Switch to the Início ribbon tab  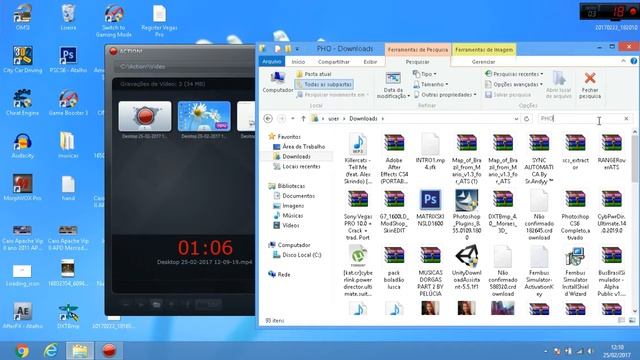pyautogui.click(x=298, y=62)
